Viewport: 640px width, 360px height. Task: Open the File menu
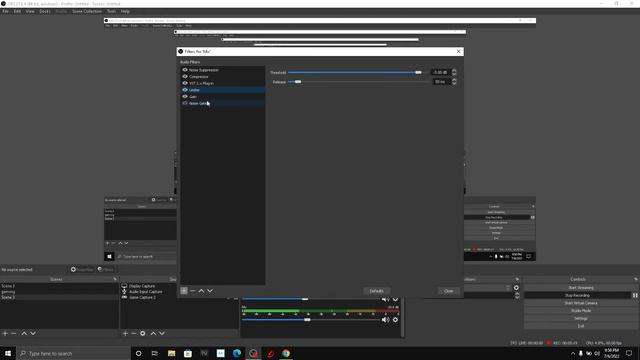pos(5,11)
